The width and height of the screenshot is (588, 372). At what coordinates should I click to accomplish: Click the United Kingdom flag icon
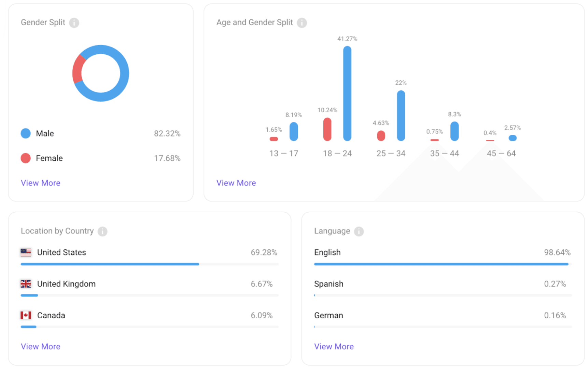pos(26,284)
